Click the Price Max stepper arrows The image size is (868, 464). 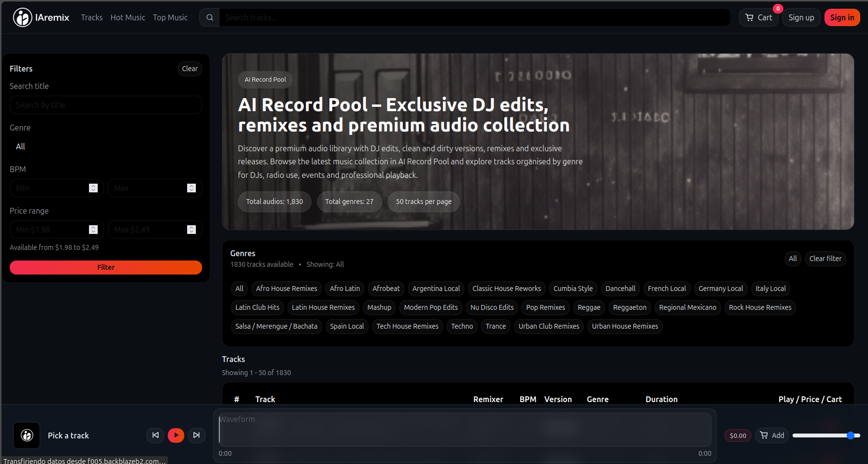click(x=191, y=230)
